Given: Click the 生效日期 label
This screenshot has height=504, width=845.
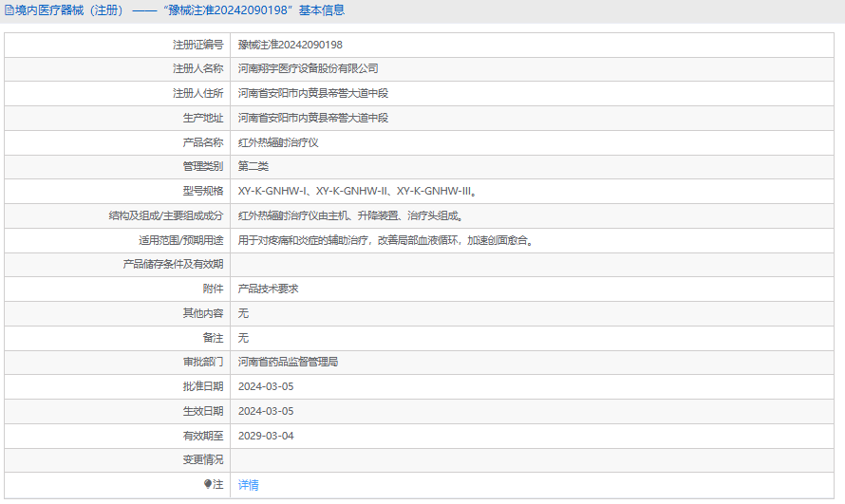Looking at the screenshot, I should tap(202, 411).
